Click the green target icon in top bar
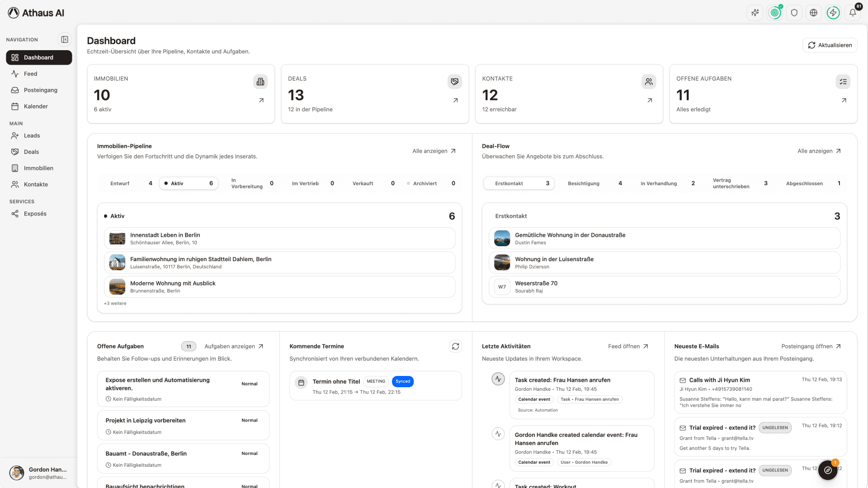The width and height of the screenshot is (868, 488). point(775,13)
